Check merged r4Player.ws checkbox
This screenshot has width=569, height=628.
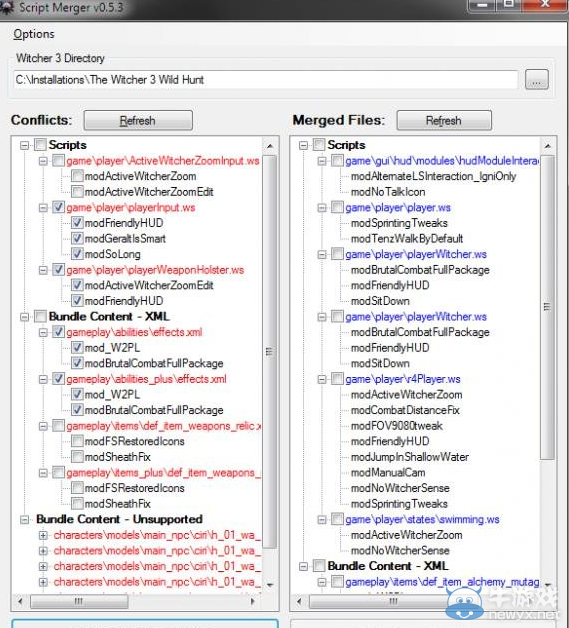click(x=337, y=379)
